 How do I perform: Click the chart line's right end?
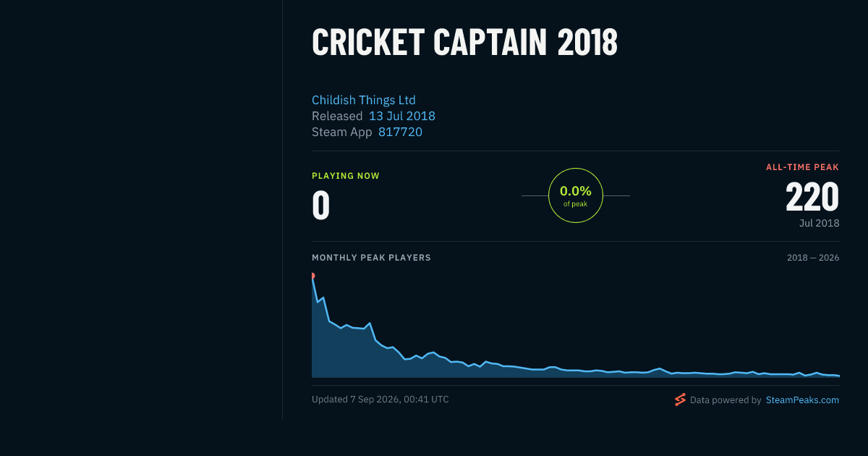click(838, 376)
